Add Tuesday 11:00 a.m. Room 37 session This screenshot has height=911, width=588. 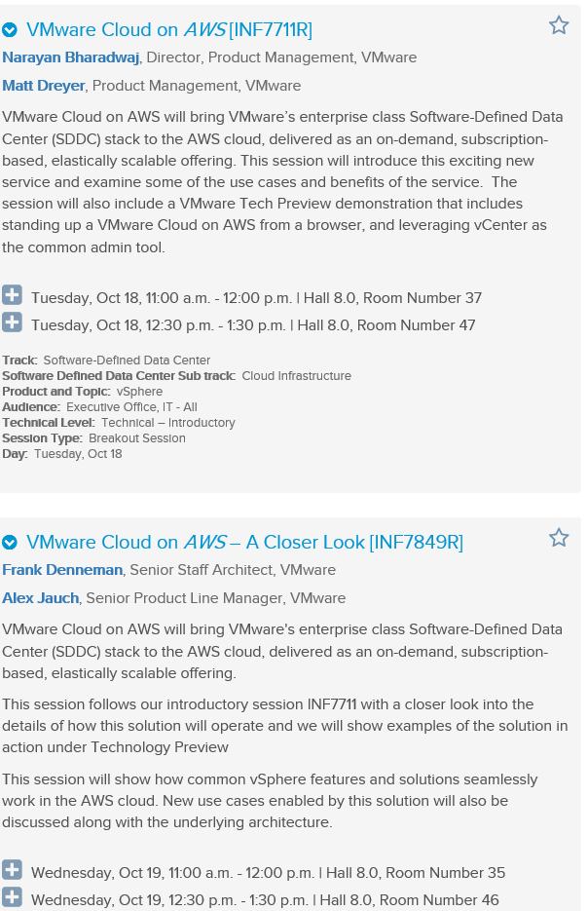(12, 295)
